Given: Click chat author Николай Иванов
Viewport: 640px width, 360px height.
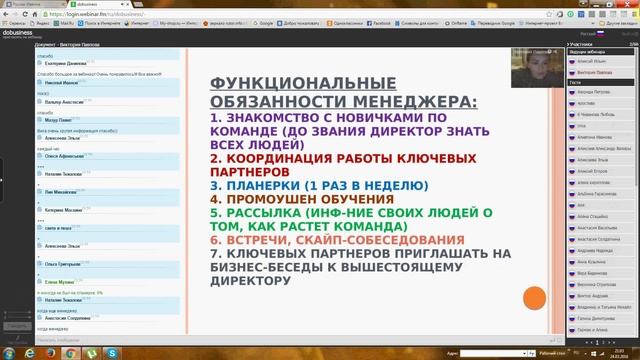Looking at the screenshot, I should coord(61,83).
